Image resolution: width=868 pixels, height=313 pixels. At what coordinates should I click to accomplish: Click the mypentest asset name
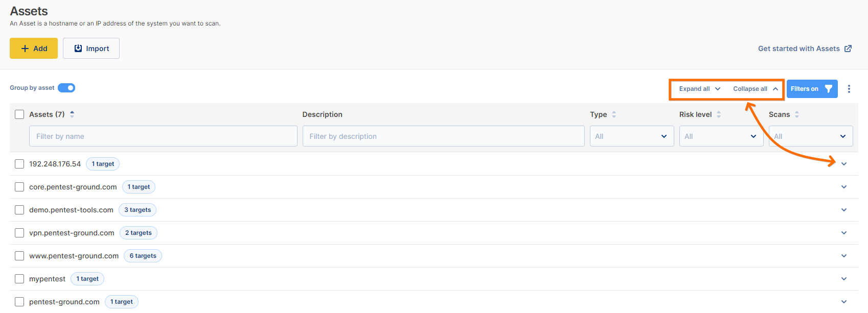(x=47, y=279)
